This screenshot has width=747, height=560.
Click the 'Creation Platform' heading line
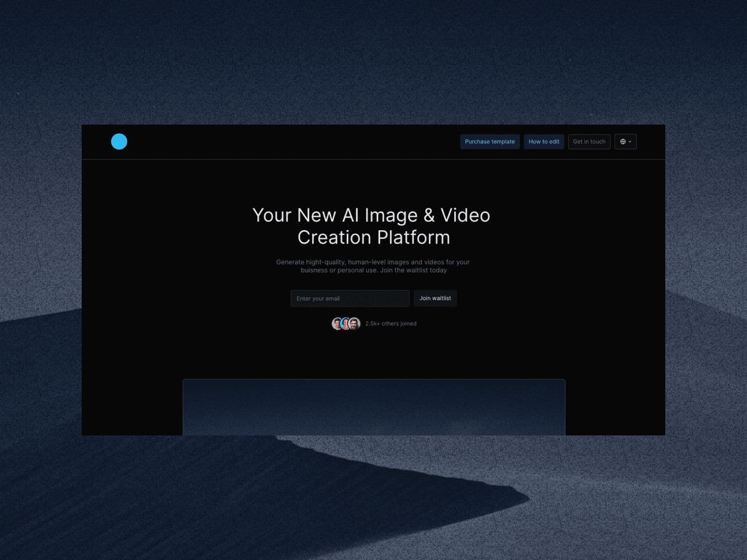tap(373, 238)
